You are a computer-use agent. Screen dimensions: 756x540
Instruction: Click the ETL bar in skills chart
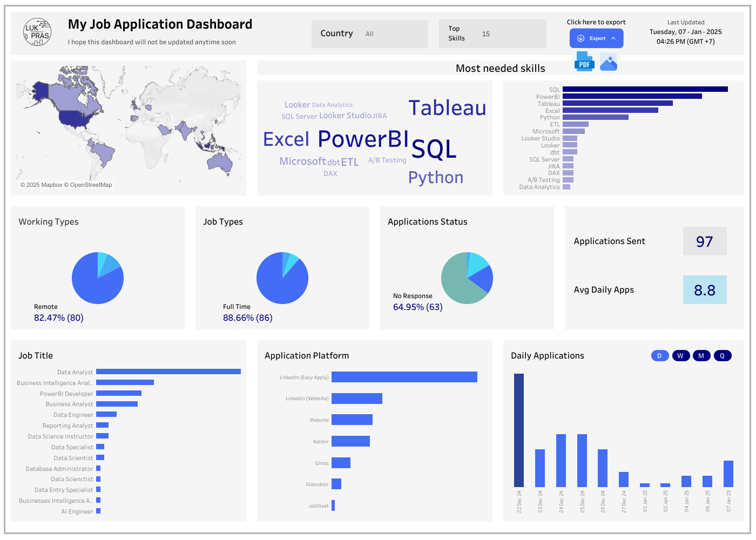click(576, 124)
